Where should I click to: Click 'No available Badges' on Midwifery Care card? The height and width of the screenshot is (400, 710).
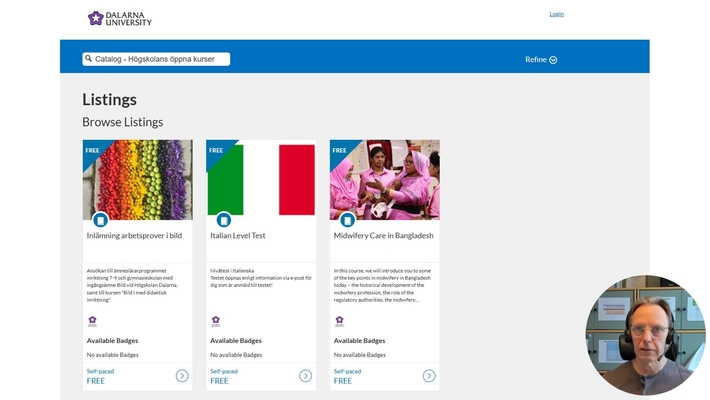point(360,355)
